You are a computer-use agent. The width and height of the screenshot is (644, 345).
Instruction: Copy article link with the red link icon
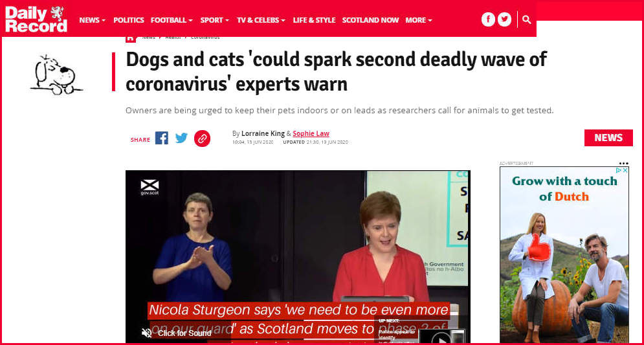click(x=202, y=139)
